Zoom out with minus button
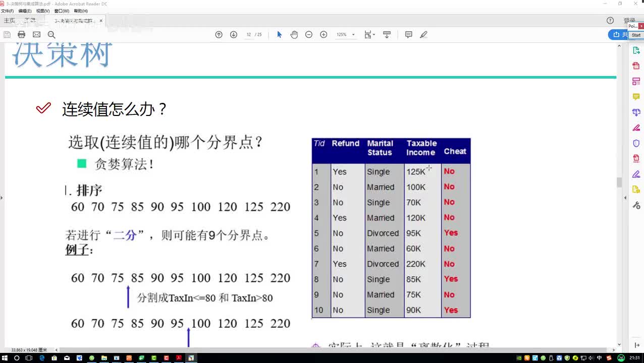The width and height of the screenshot is (644, 363). pyautogui.click(x=309, y=35)
